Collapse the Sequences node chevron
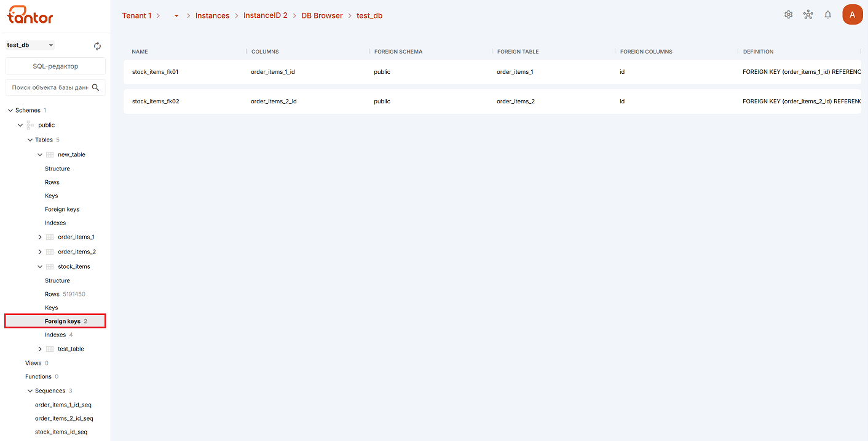The image size is (868, 441). (x=30, y=391)
